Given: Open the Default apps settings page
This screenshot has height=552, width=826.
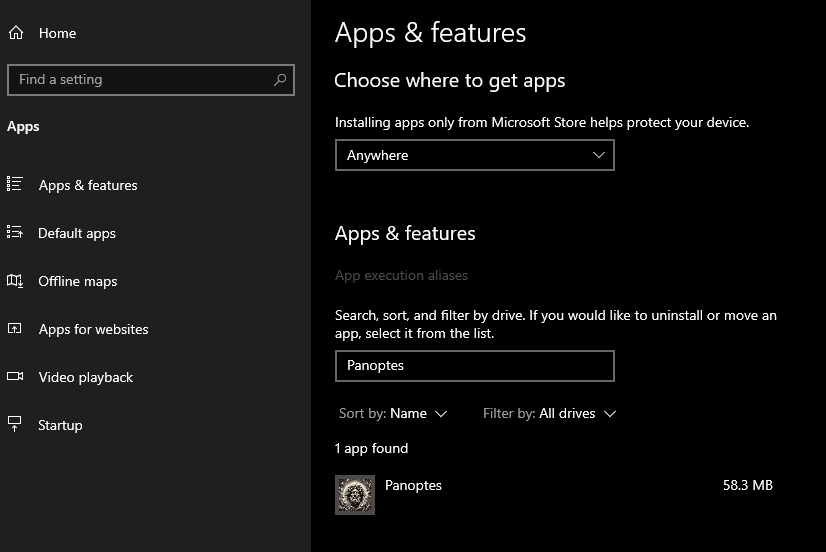Looking at the screenshot, I should pos(77,233).
